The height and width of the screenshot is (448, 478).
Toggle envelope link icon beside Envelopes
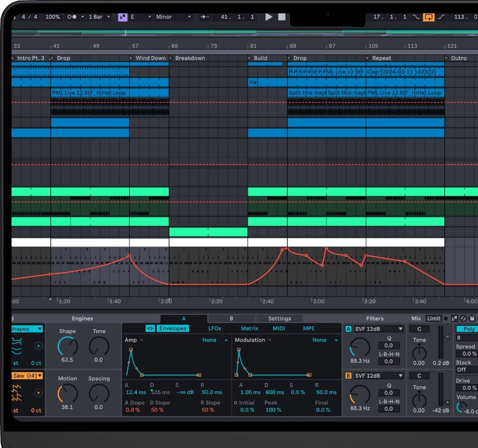click(x=150, y=328)
